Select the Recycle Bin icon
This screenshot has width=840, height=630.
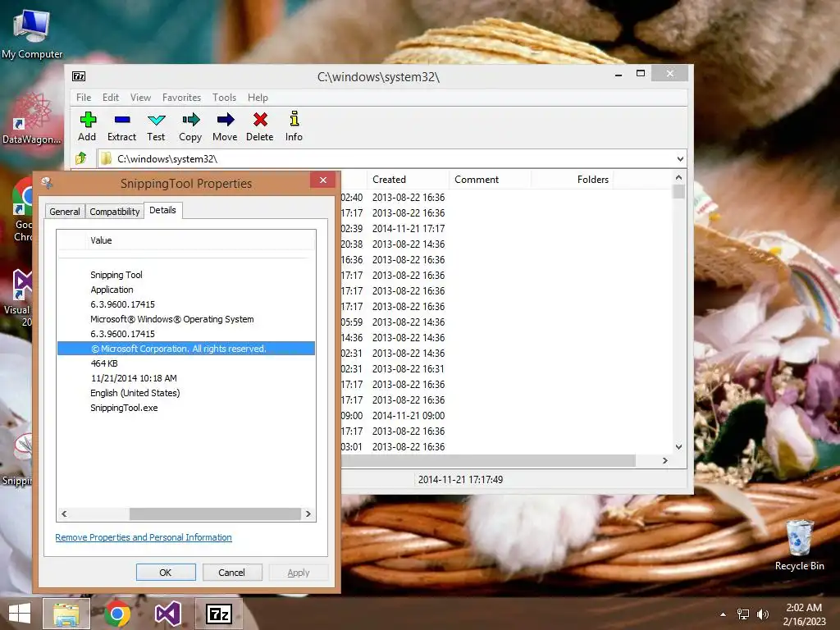799,546
